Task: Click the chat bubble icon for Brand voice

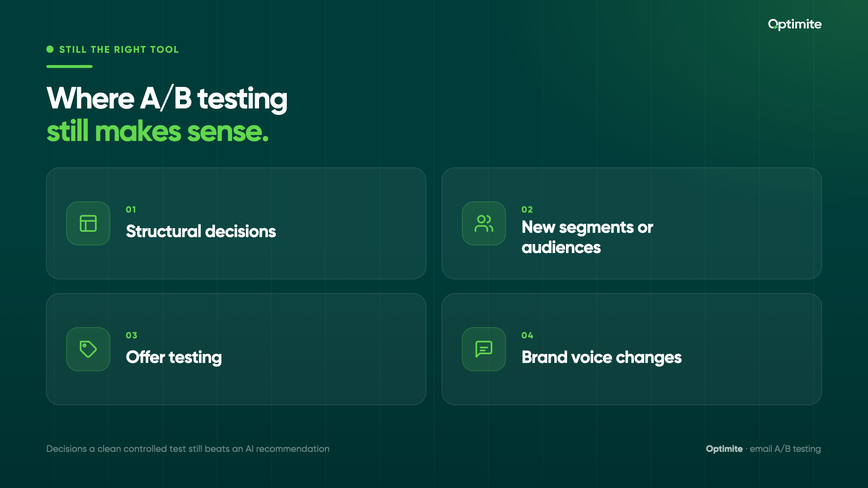Action: pos(484,349)
